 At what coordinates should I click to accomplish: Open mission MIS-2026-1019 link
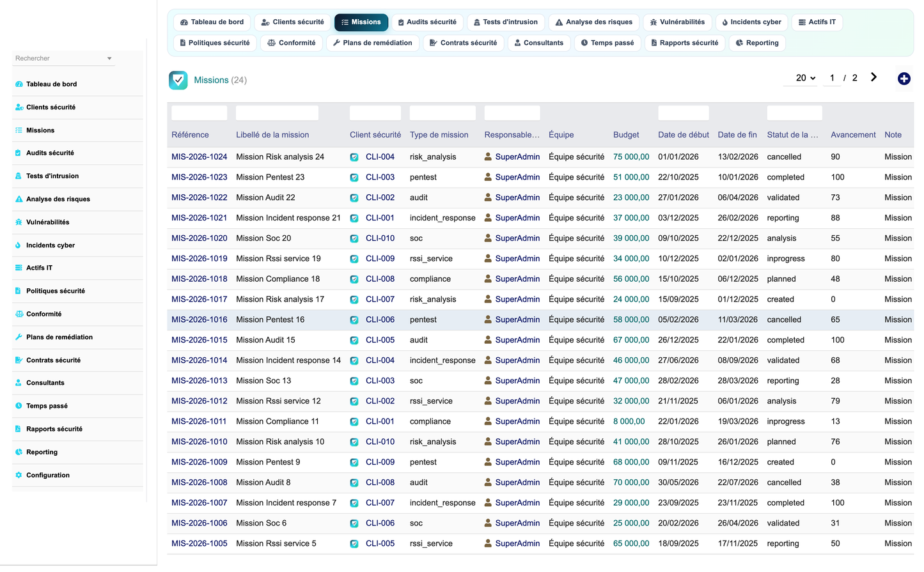click(x=200, y=258)
